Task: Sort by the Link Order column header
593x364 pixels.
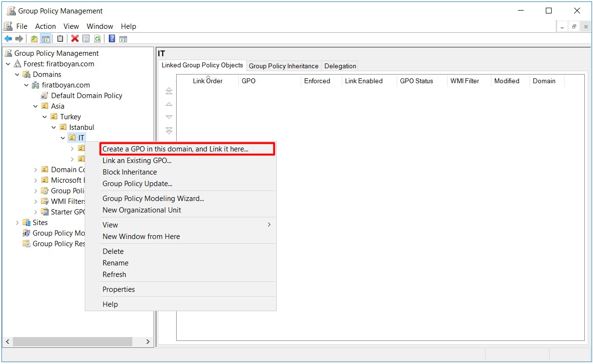Action: point(207,81)
